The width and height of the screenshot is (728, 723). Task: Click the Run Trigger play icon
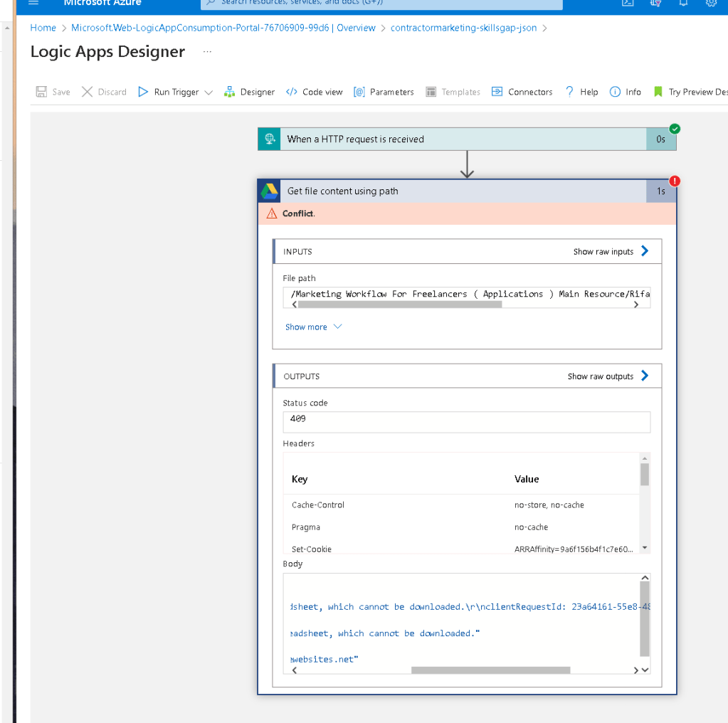click(x=143, y=92)
